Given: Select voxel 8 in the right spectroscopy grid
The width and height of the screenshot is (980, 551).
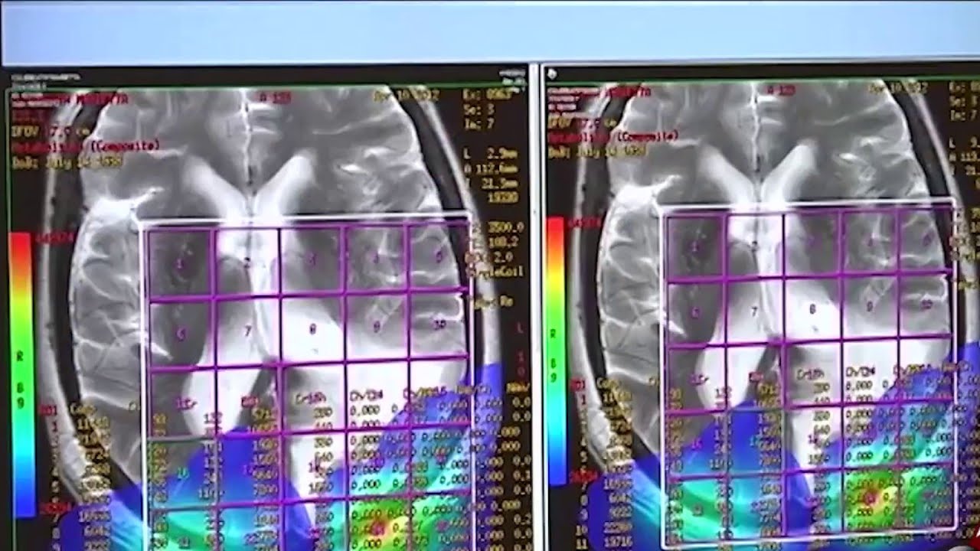Looking at the screenshot, I should coord(812,309).
